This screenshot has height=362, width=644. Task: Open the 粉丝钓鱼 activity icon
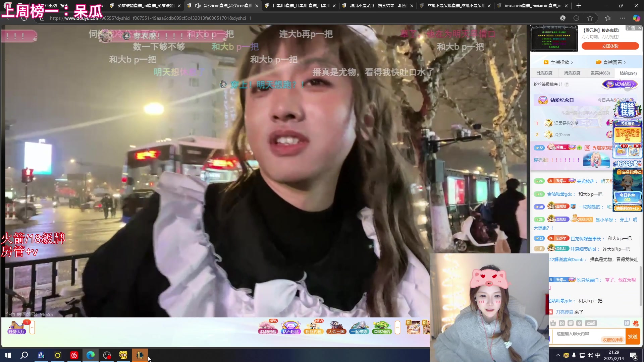(313, 327)
